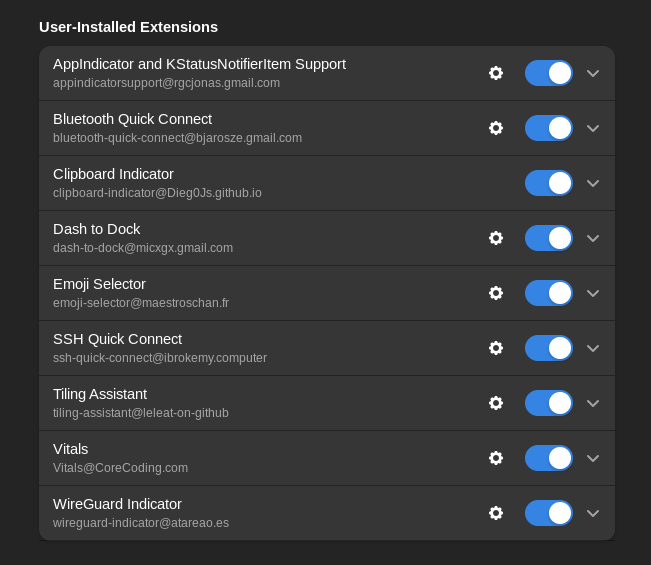Turn off the Dash to Dock toggle
651x565 pixels.
[x=549, y=238]
